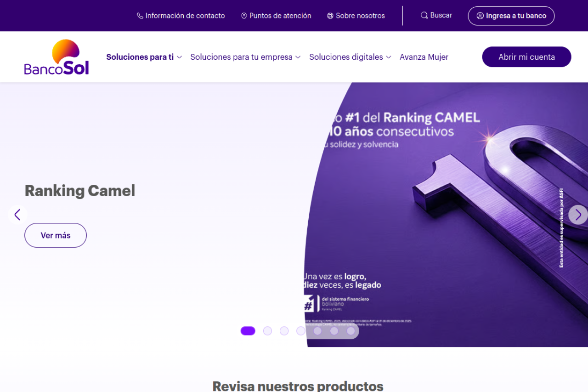Viewport: 588px width, 392px height.
Task: Click the BancoSol logo
Action: coord(57,57)
